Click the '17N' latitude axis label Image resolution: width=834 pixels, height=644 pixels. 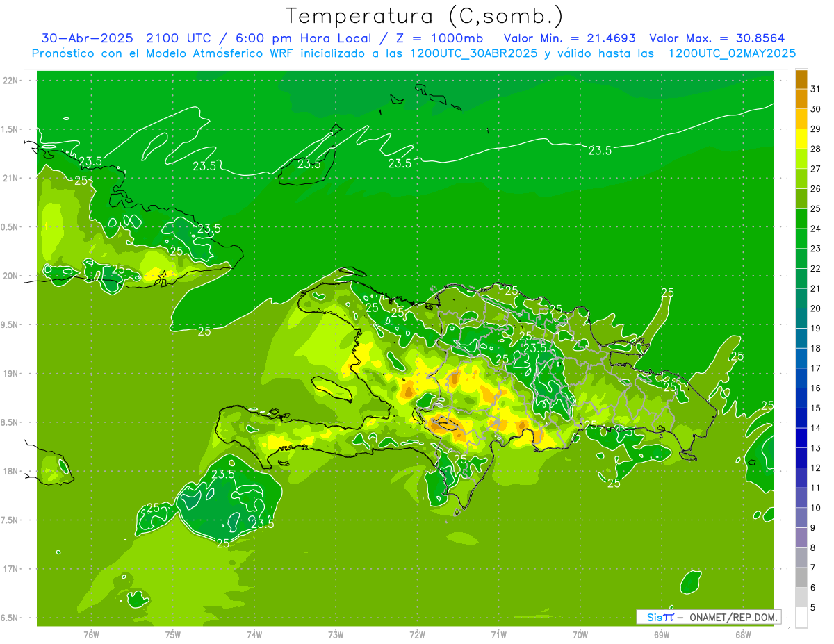tap(11, 570)
